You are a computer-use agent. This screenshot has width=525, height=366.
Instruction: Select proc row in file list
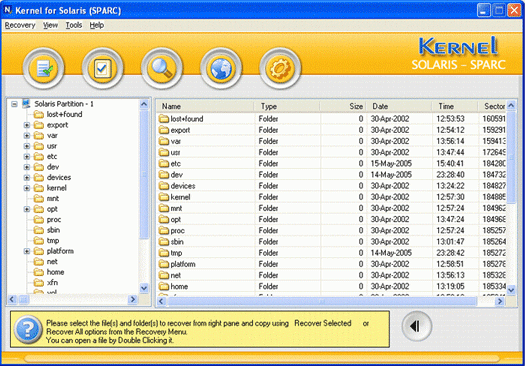point(331,230)
